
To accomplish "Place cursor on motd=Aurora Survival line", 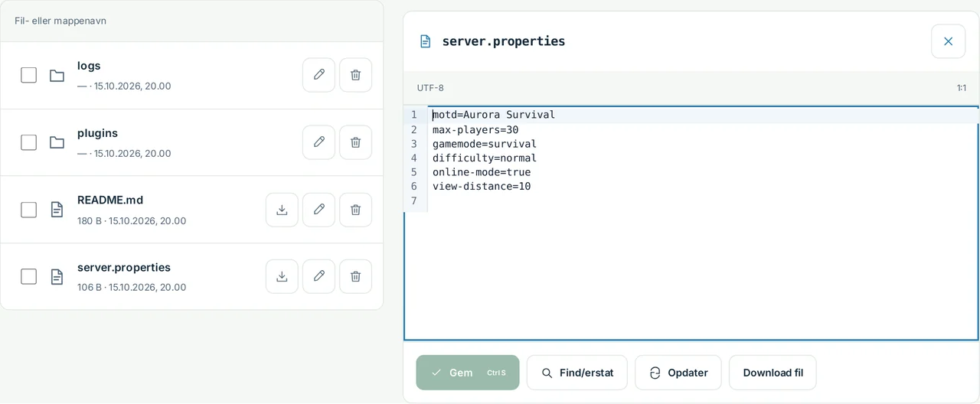I will [494, 115].
